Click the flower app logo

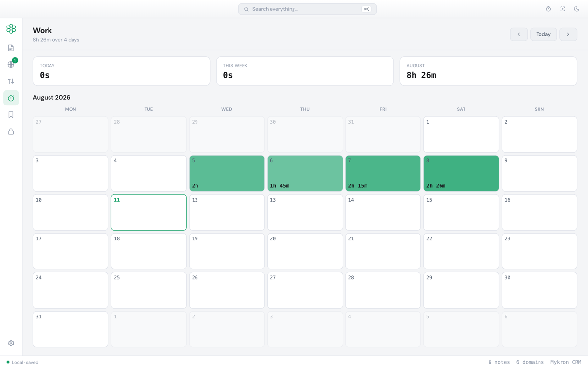[x=11, y=28]
